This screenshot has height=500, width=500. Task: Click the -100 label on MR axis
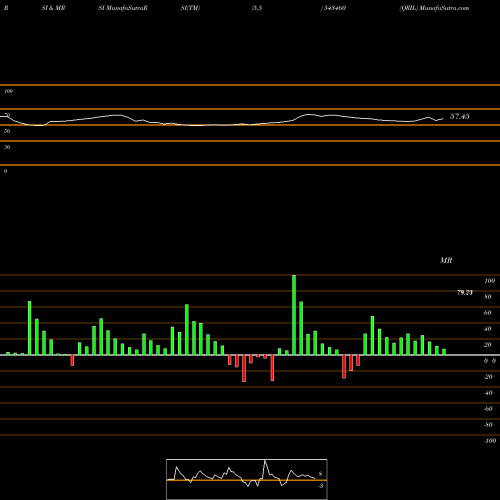point(490,441)
